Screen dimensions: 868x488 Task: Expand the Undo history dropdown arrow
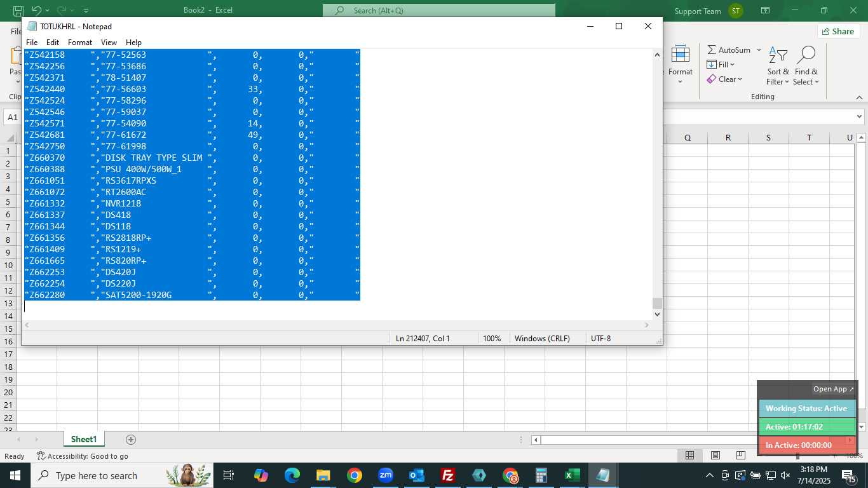coord(48,11)
